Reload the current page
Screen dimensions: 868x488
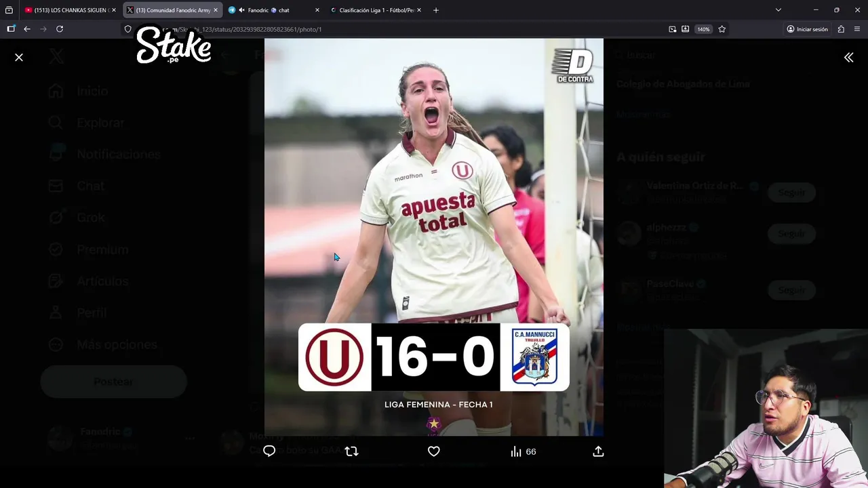60,29
